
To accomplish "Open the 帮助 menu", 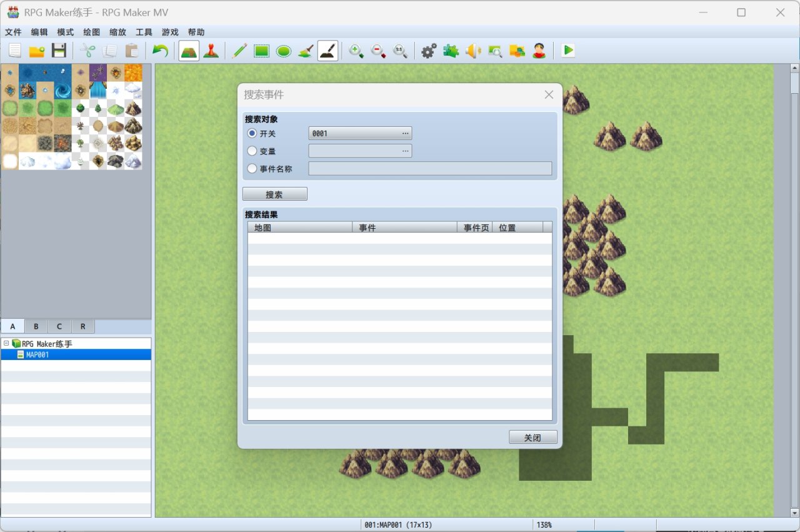I will [196, 33].
